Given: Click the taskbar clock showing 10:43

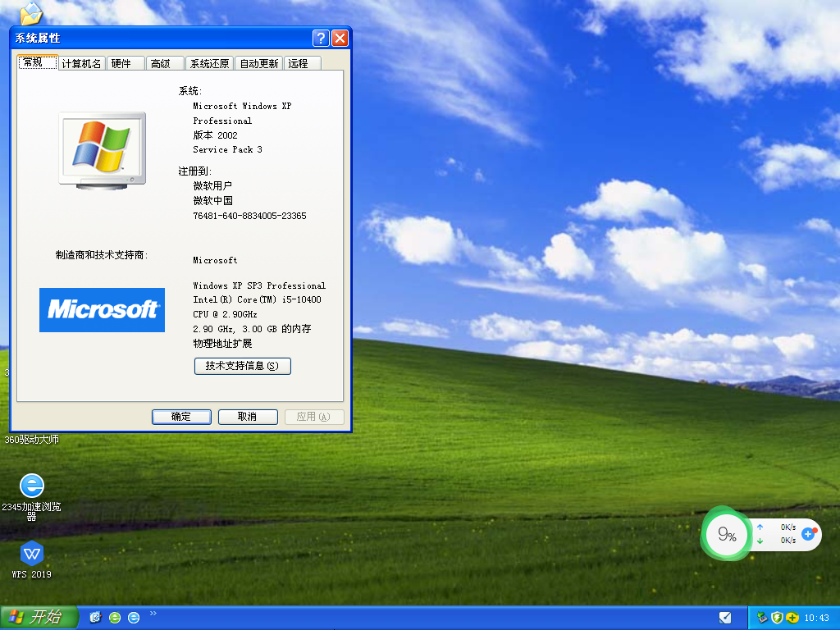Looking at the screenshot, I should [815, 618].
